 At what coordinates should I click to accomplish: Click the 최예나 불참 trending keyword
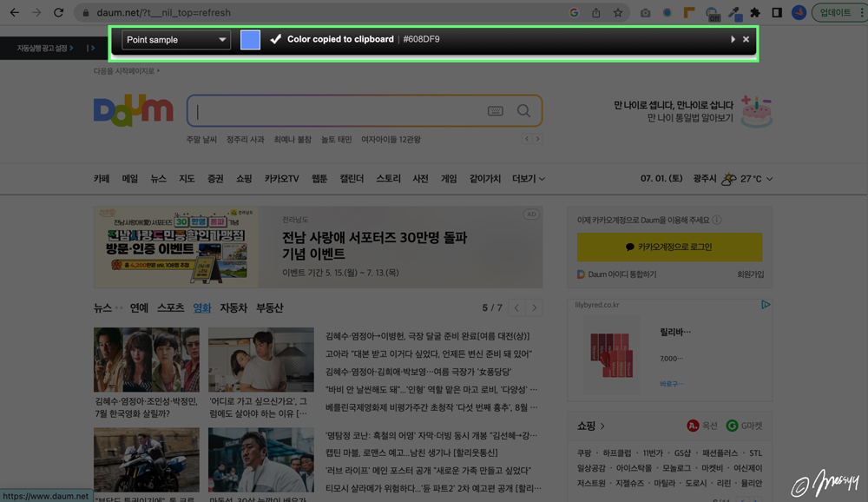click(293, 140)
